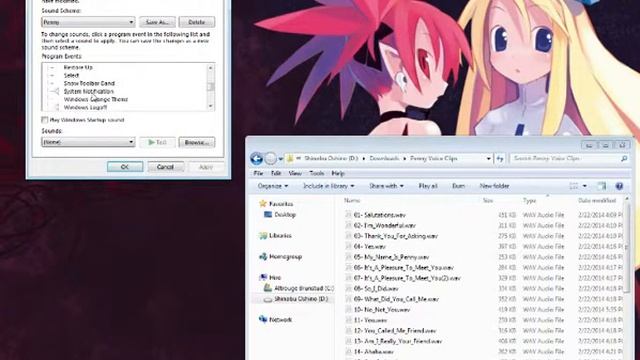This screenshot has width=640, height=360.
Task: Click the file icon of 04- Yes.wav
Action: click(348, 247)
